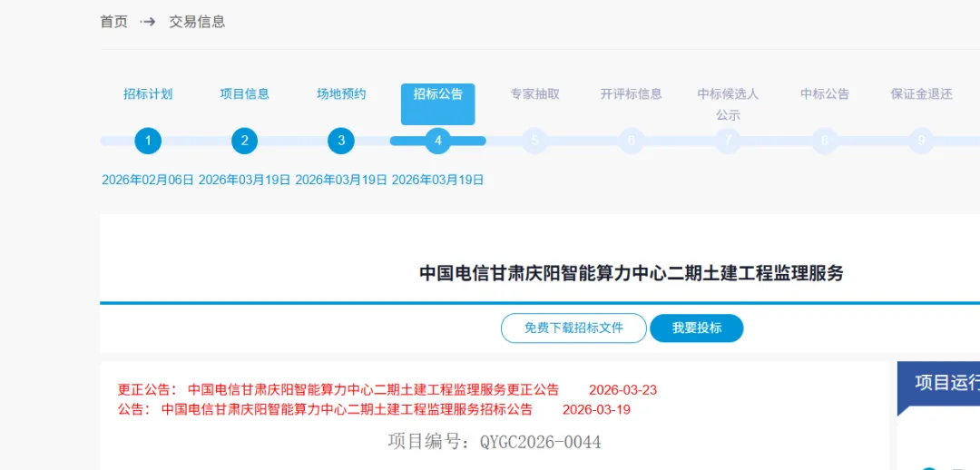Image resolution: width=980 pixels, height=470 pixels.
Task: Open 交易信息 breadcrumb
Action: tap(197, 22)
